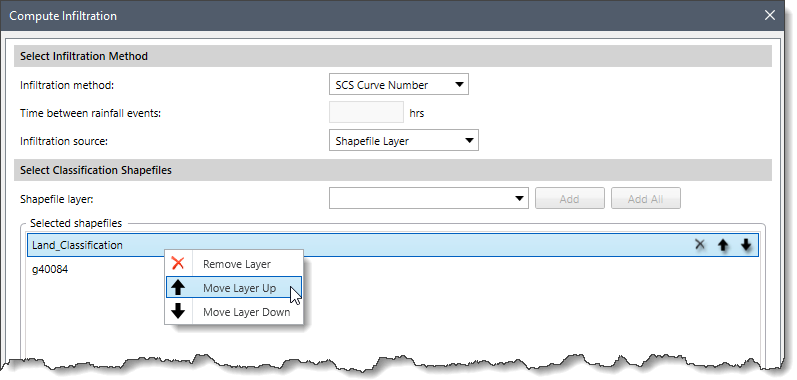The height and width of the screenshot is (380, 797).
Task: Click up arrow icon on Land_Classification row
Action: (x=723, y=245)
